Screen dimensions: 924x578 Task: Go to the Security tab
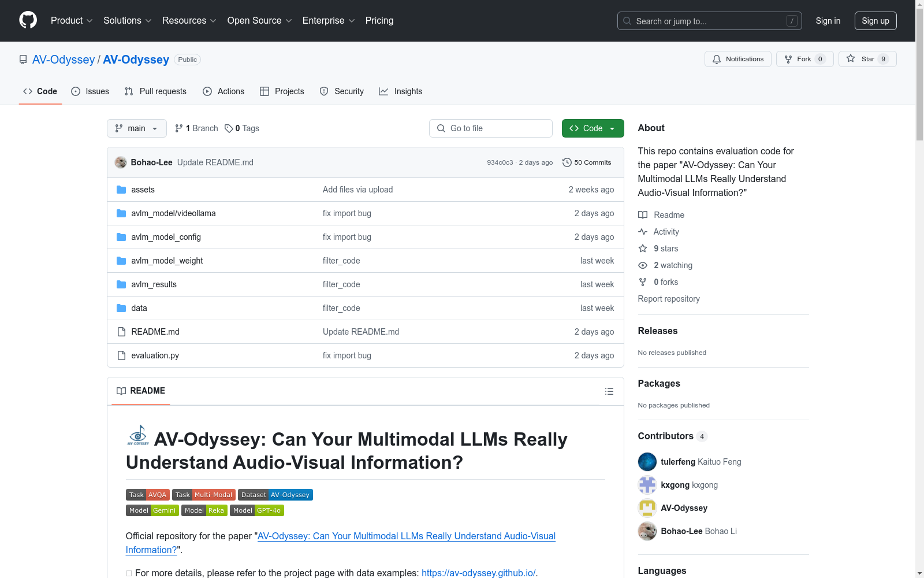pyautogui.click(x=342, y=91)
